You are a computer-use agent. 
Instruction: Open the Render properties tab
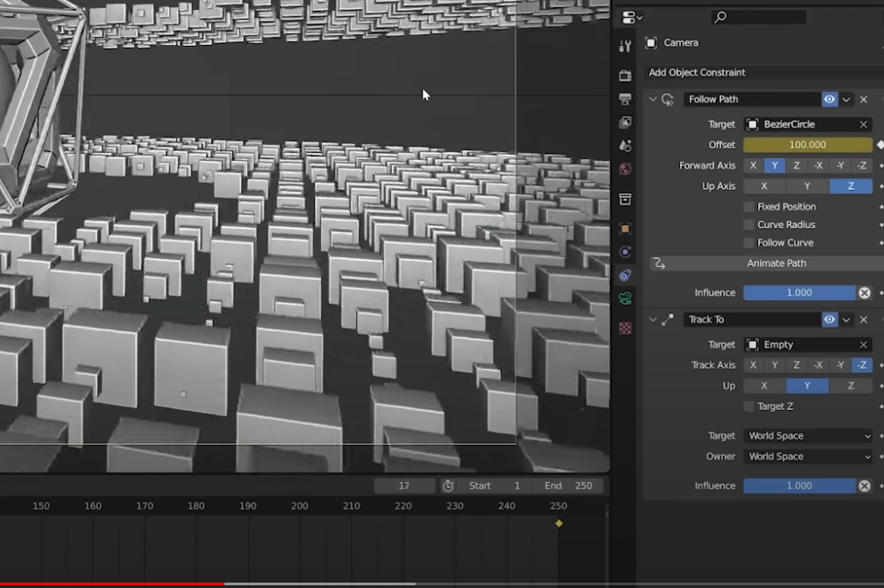point(625,76)
